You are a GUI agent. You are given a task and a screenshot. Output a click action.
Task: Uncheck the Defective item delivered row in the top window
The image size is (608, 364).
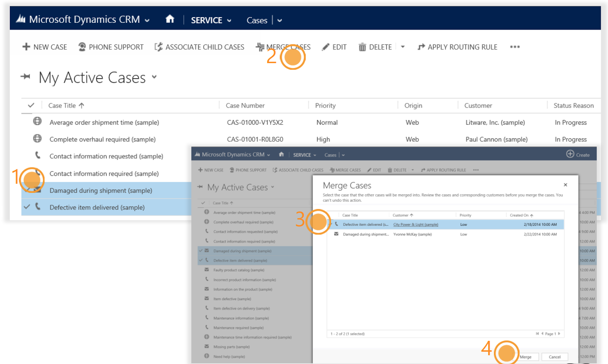(27, 207)
